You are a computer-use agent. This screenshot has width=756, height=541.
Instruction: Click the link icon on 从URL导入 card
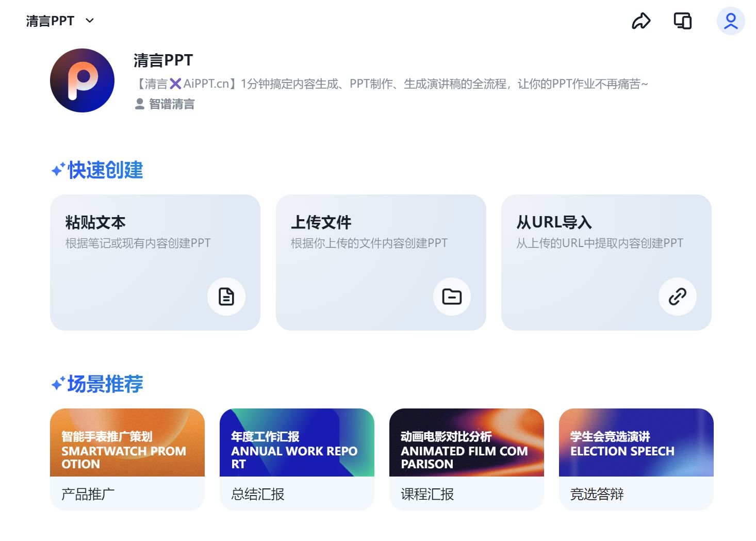677,297
